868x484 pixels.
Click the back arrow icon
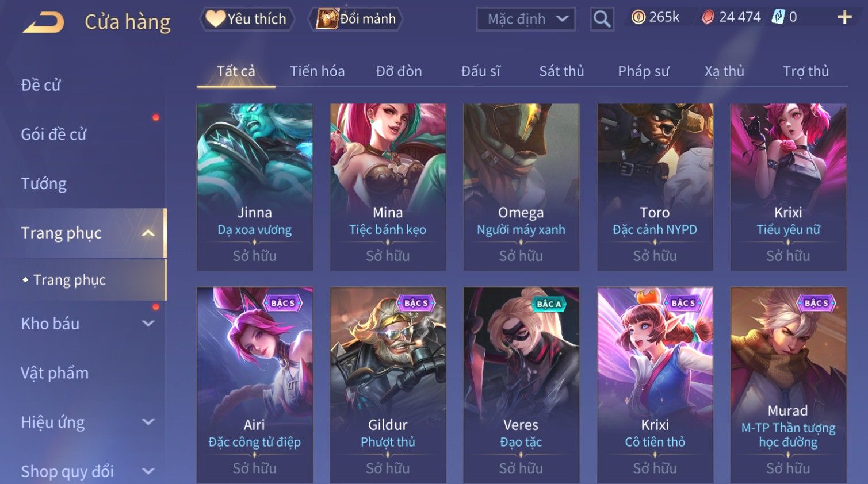[43, 22]
